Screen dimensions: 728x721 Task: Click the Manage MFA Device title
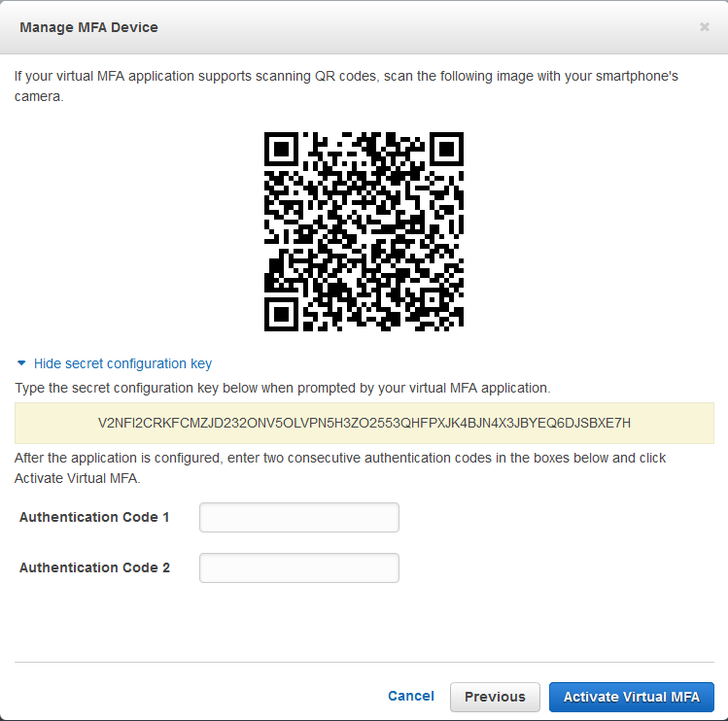tap(88, 27)
